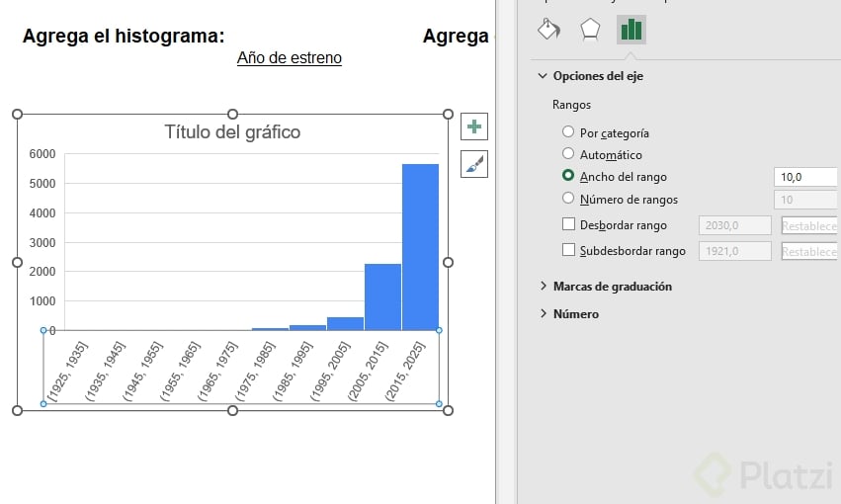Click the green plus Chart Elements button
The image size is (841, 504).
pyautogui.click(x=474, y=126)
